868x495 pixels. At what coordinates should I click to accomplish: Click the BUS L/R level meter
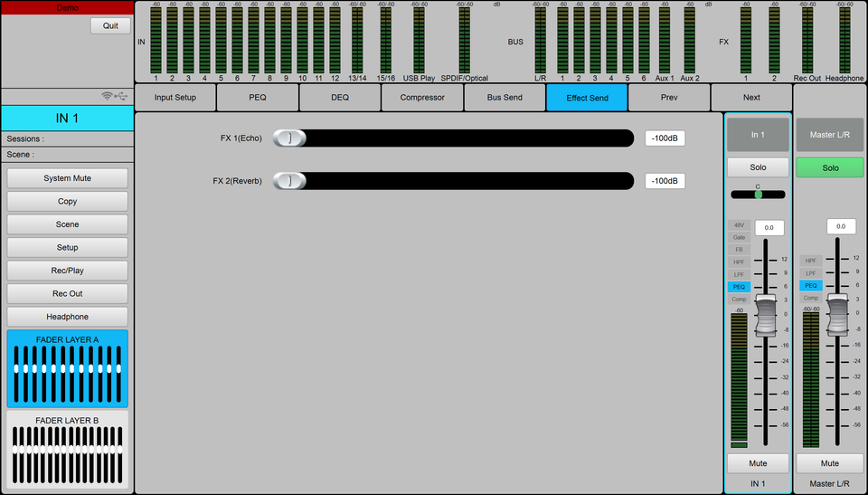tap(541, 41)
